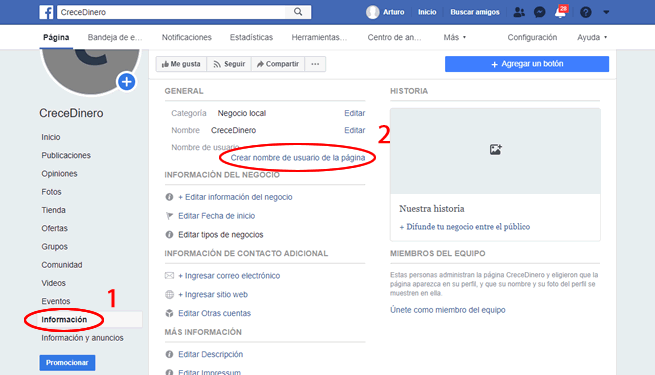Open notifications bell with 28 badge
This screenshot has height=375, width=655.
coord(561,12)
